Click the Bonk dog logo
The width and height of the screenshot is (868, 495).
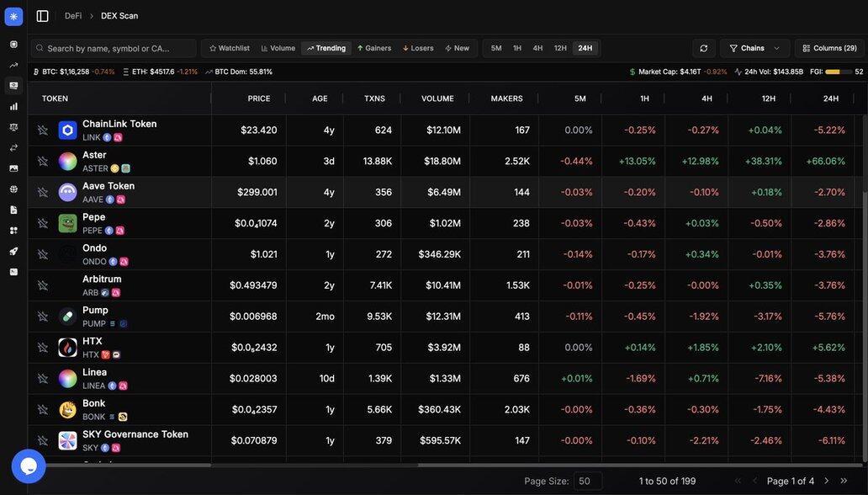coord(67,410)
